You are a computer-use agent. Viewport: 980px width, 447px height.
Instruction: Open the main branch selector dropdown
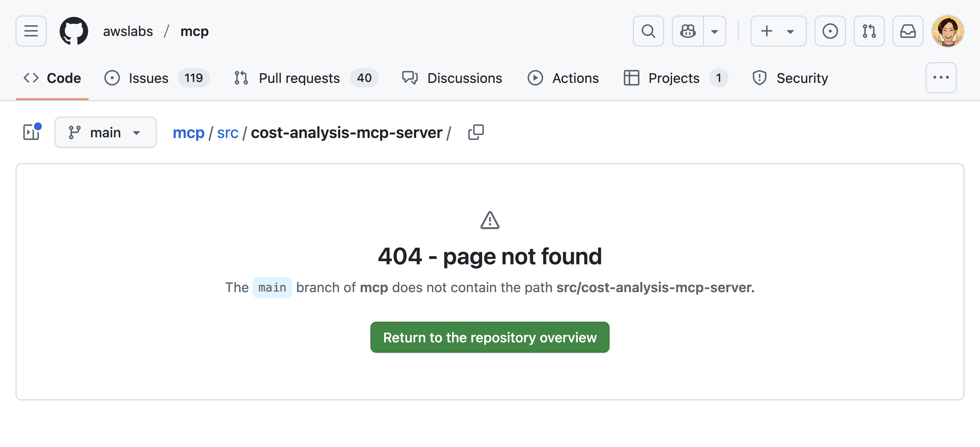105,132
